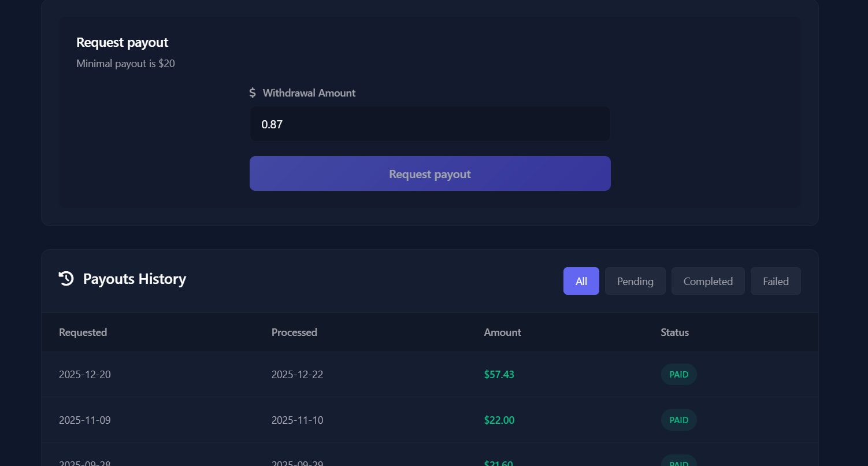Click the dollar sign icon
868x466 pixels.
tap(253, 93)
